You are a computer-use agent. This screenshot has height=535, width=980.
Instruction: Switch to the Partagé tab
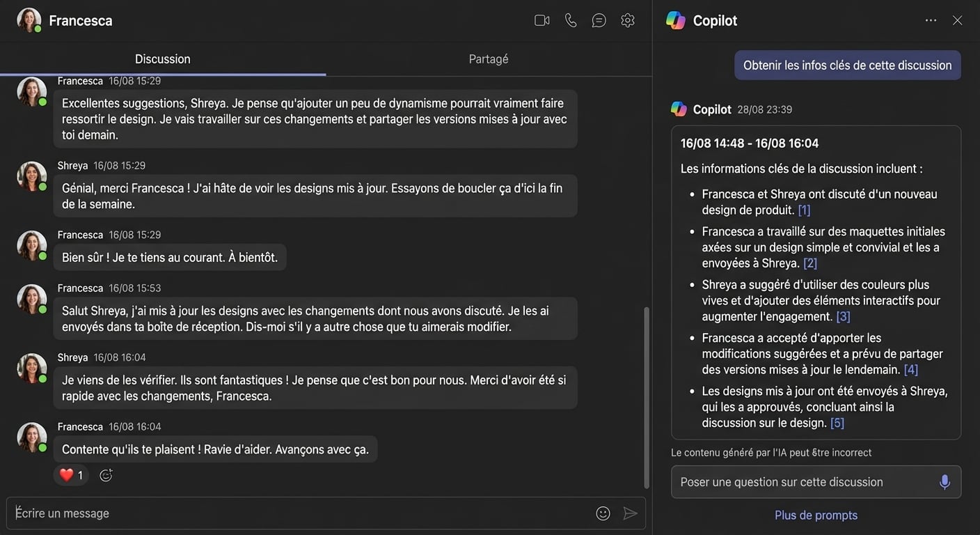[x=488, y=59]
